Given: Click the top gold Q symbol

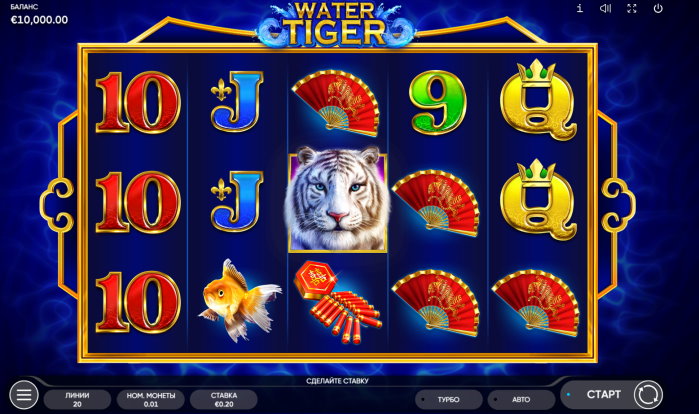Looking at the screenshot, I should [538, 100].
